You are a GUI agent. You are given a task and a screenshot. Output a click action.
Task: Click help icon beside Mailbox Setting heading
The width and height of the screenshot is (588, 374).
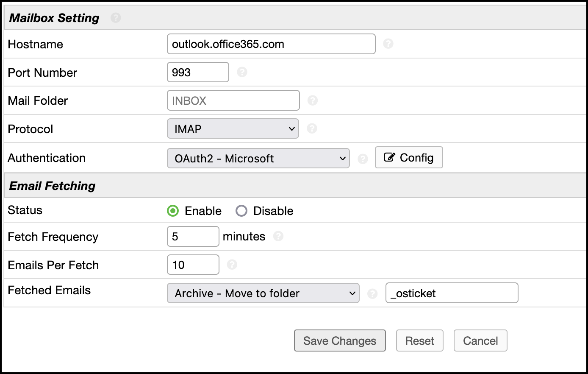tap(116, 18)
